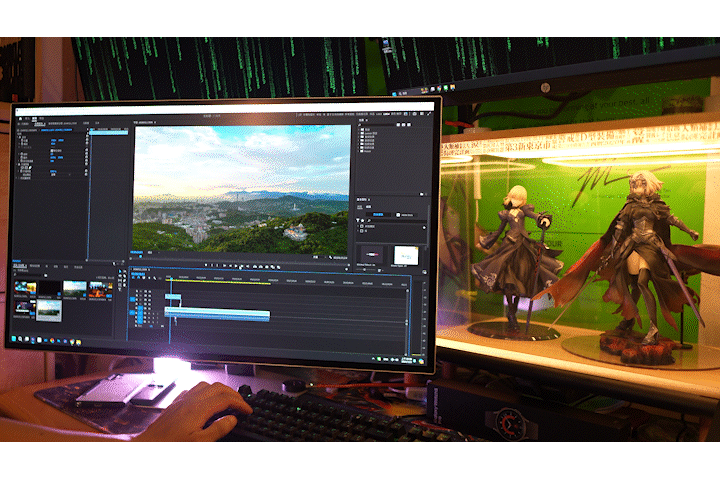This screenshot has width=720, height=480.
Task: Click blue highlighted button in Essential Graphics panel
Action: click(378, 215)
